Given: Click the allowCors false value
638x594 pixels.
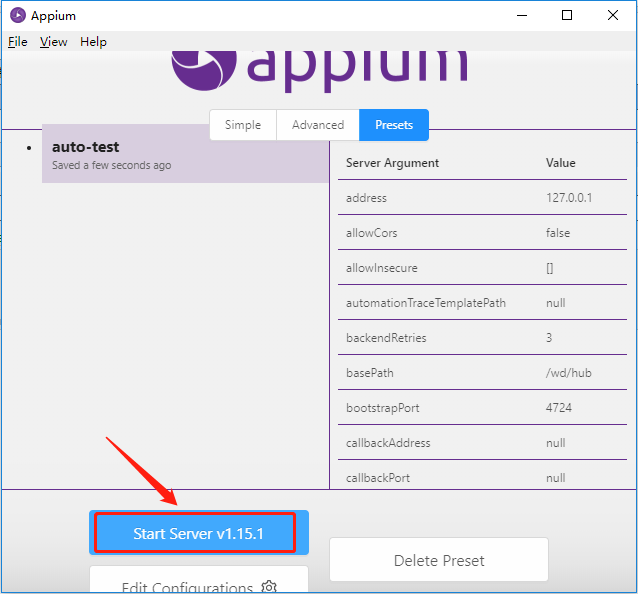Looking at the screenshot, I should click(x=558, y=233).
